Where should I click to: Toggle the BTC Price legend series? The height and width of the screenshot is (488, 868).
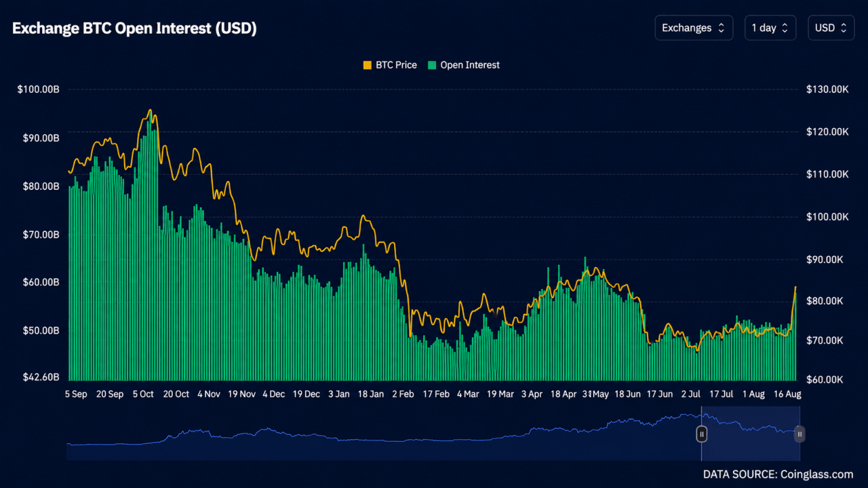pyautogui.click(x=390, y=65)
